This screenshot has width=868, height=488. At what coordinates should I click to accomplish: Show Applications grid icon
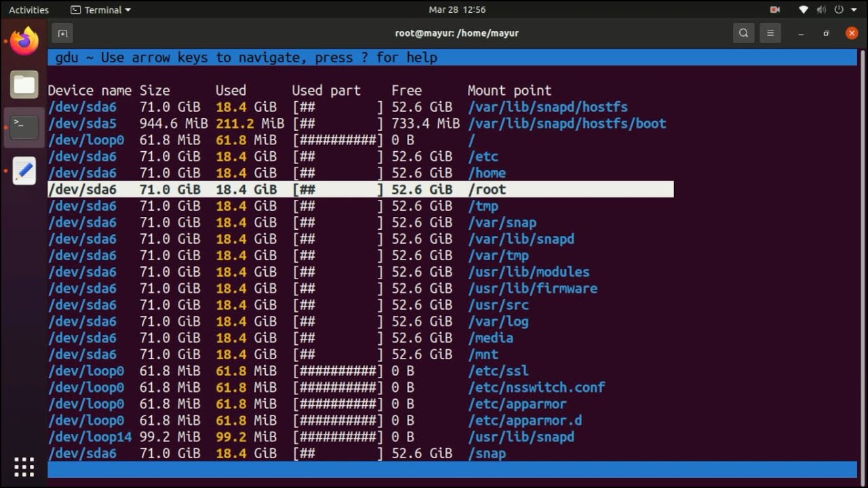(x=24, y=466)
